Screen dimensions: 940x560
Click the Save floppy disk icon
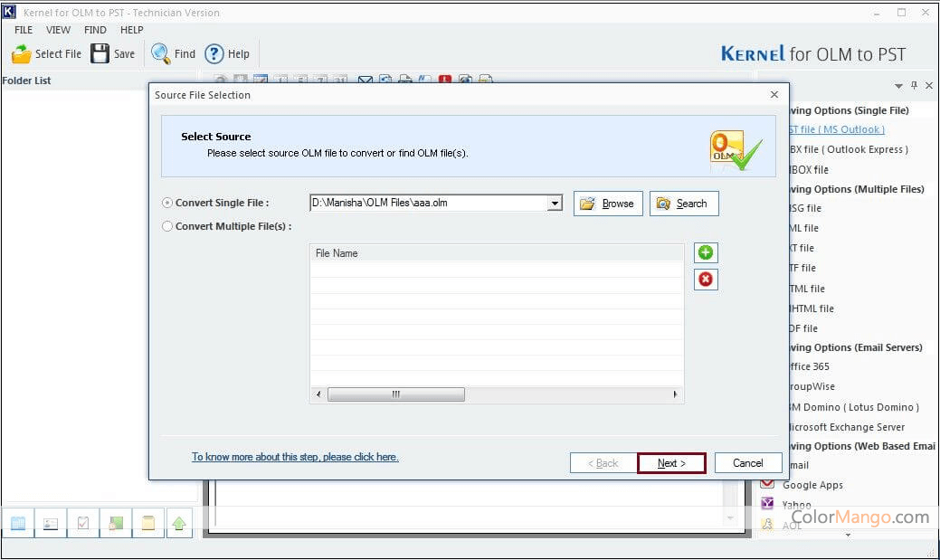[x=100, y=53]
